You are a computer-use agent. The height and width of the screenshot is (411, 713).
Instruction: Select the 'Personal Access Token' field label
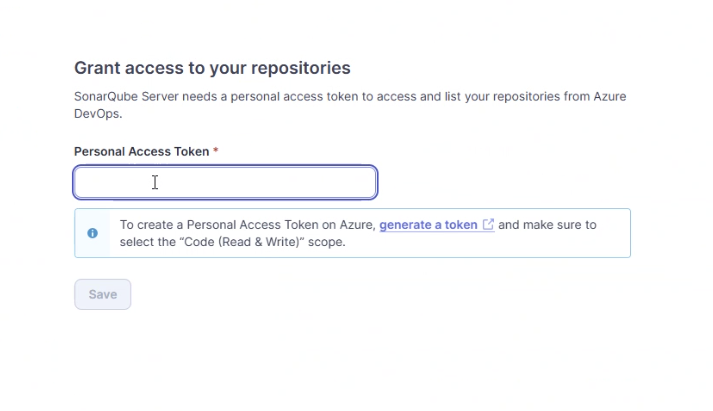click(x=141, y=151)
